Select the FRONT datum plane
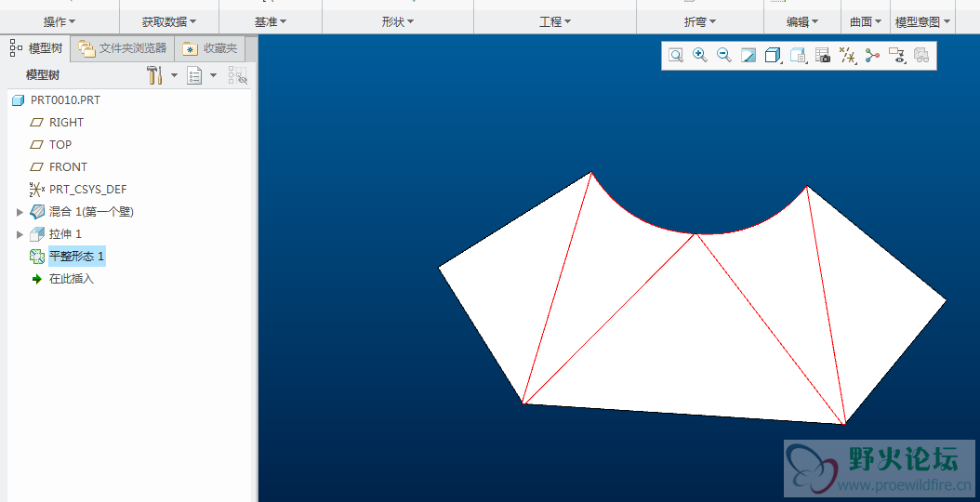 68,167
